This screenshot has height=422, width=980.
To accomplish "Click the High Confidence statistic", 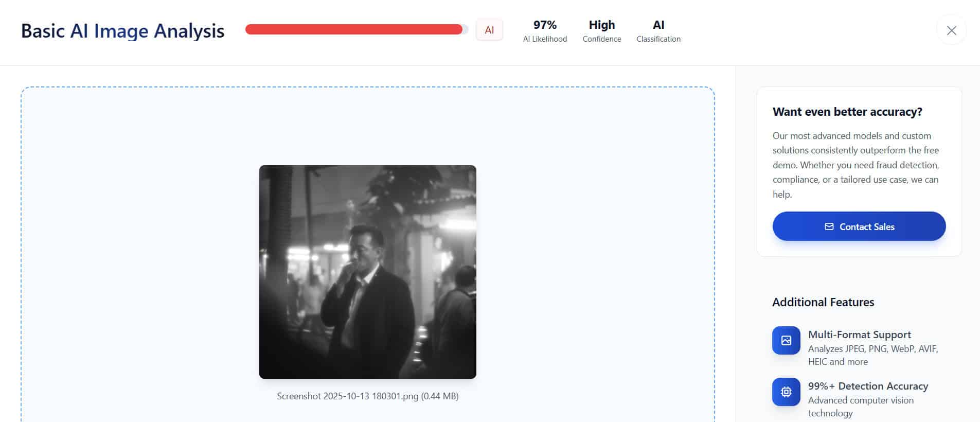I will (601, 31).
